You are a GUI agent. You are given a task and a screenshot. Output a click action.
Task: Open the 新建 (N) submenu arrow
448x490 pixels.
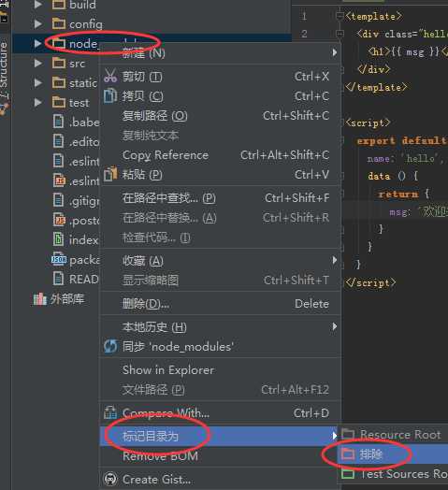click(335, 52)
